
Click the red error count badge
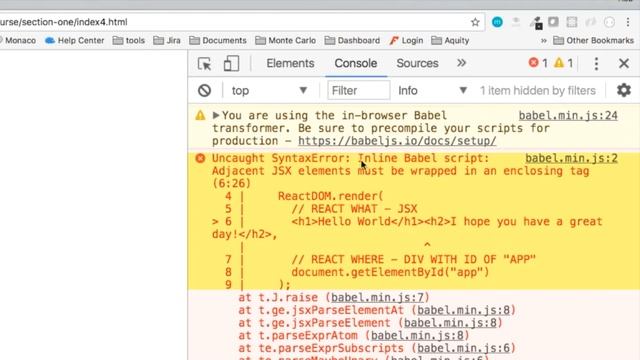(x=538, y=63)
